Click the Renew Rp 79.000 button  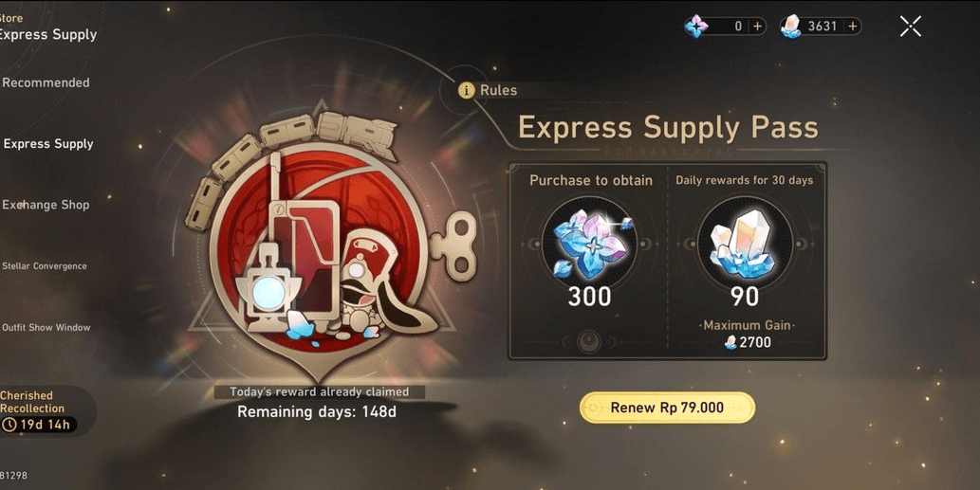point(667,408)
